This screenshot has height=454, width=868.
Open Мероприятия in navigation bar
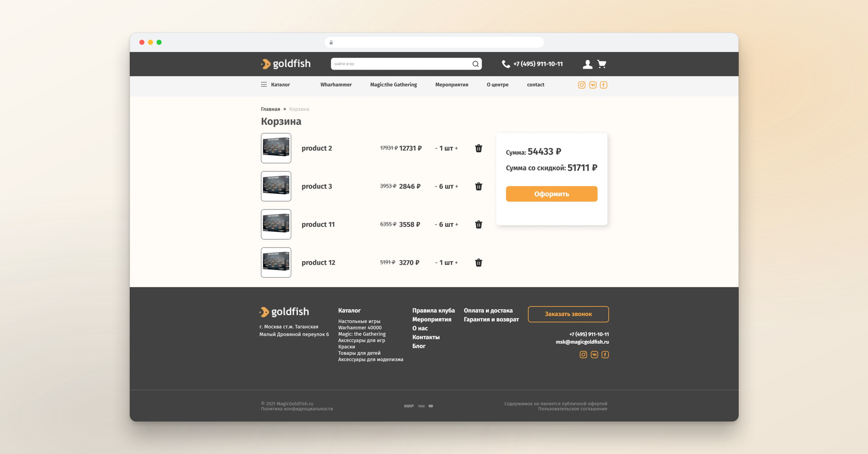pos(451,85)
